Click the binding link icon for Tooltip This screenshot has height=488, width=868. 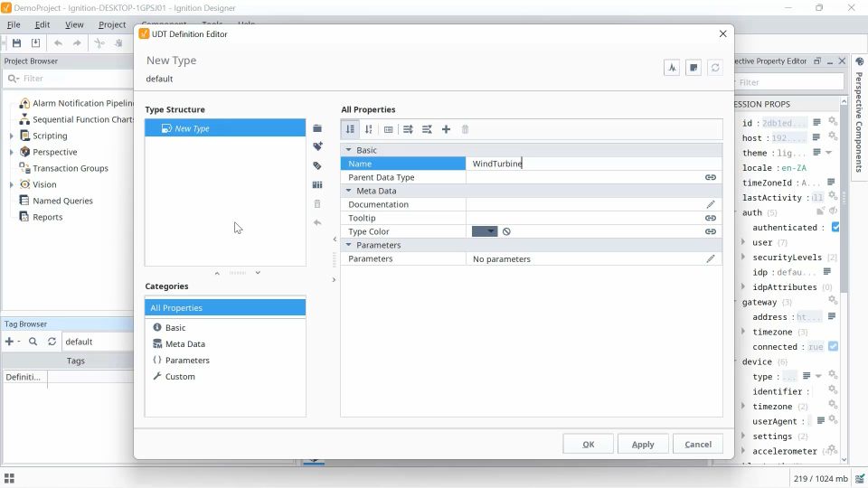coord(711,218)
